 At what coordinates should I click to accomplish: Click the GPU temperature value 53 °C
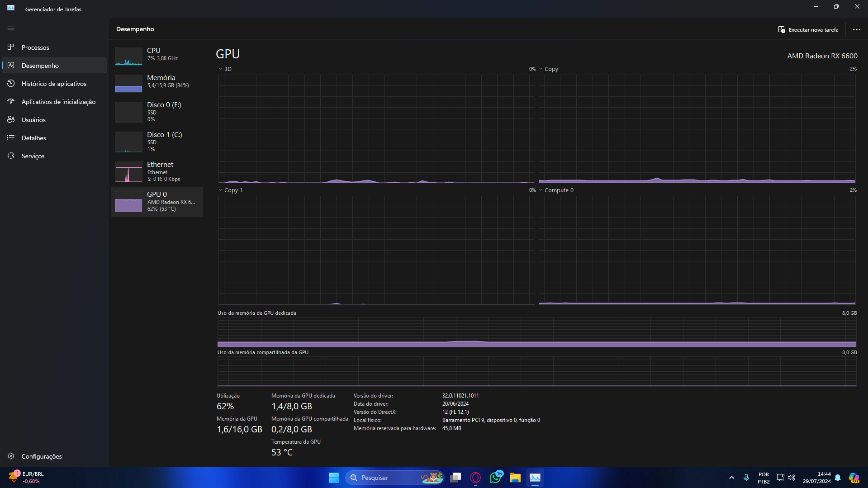[282, 452]
